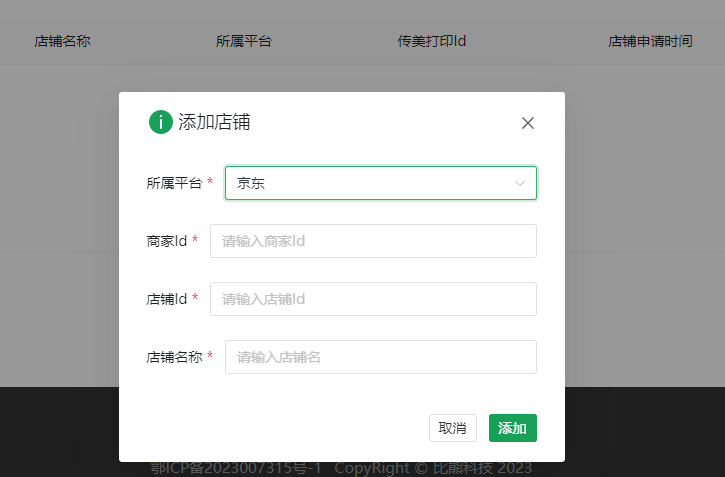Open the 鄂ICP备2023007315号-1 footer link
This screenshot has width=725, height=477.
[236, 468]
